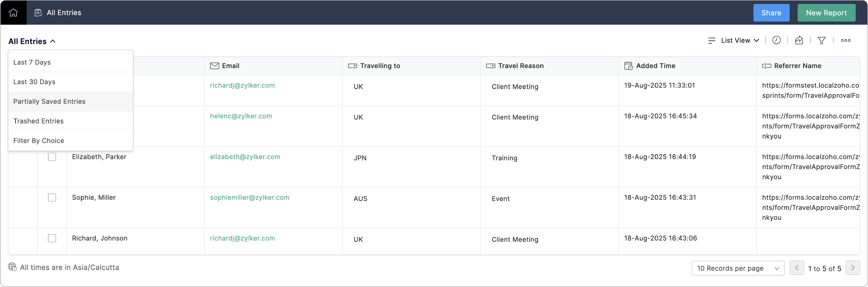Click the home icon in header

point(13,12)
